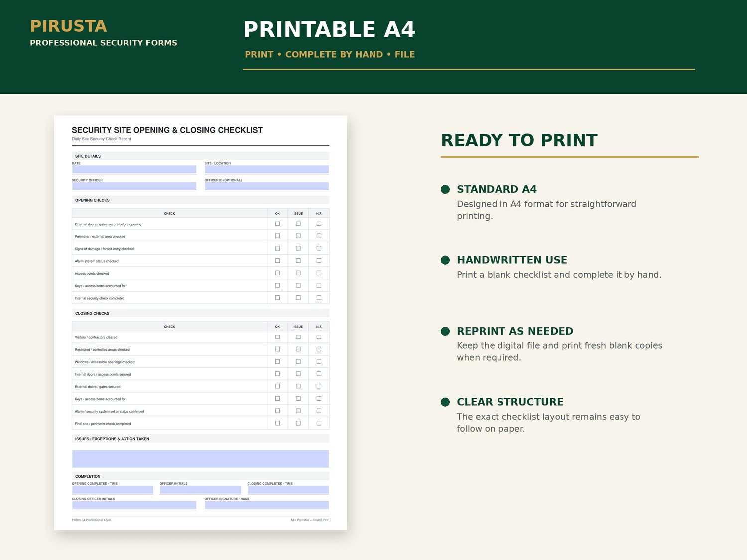Image resolution: width=747 pixels, height=560 pixels.
Task: Tick OK for Keys accounted for under Closing Checks
Action: click(x=277, y=398)
